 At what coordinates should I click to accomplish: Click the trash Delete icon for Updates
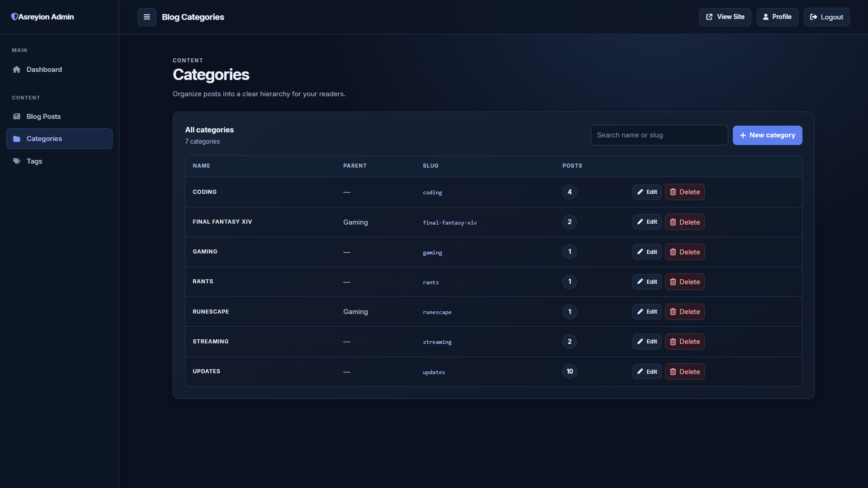(x=673, y=372)
